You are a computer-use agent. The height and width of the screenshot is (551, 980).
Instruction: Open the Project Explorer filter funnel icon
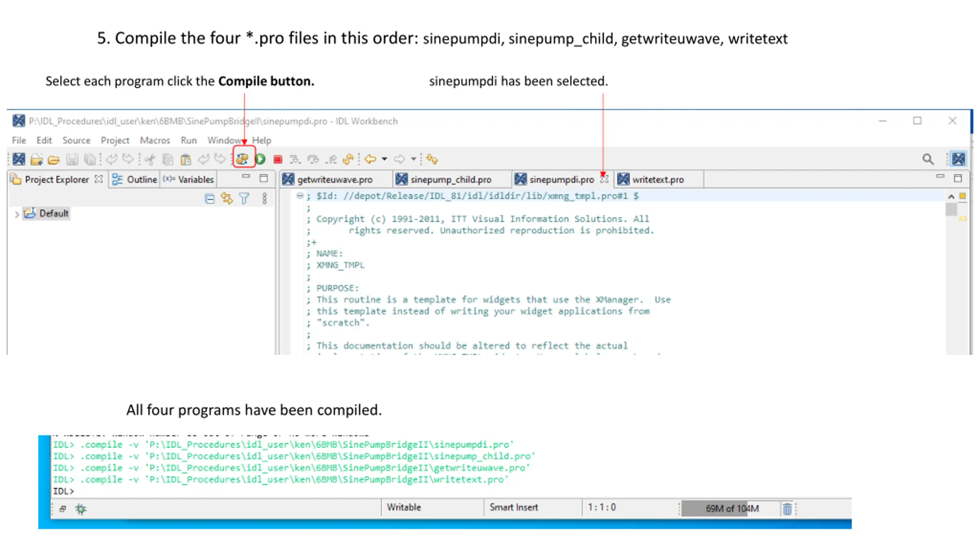244,198
